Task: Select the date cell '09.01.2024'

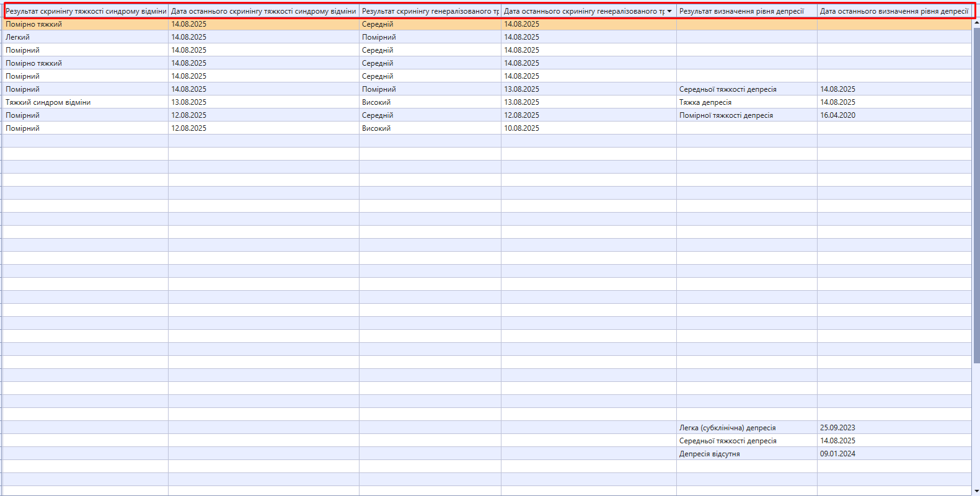Action: (x=837, y=454)
